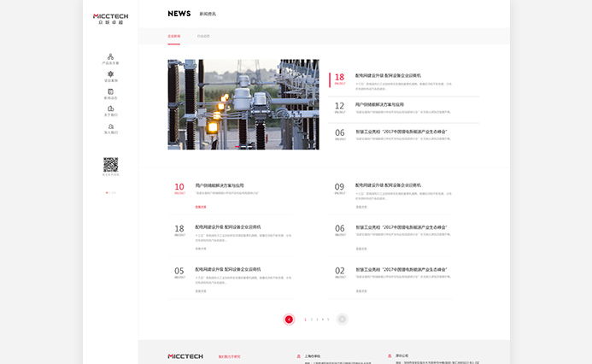Switch to the gray 行业动态 tab
592x364 pixels.
[203, 36]
